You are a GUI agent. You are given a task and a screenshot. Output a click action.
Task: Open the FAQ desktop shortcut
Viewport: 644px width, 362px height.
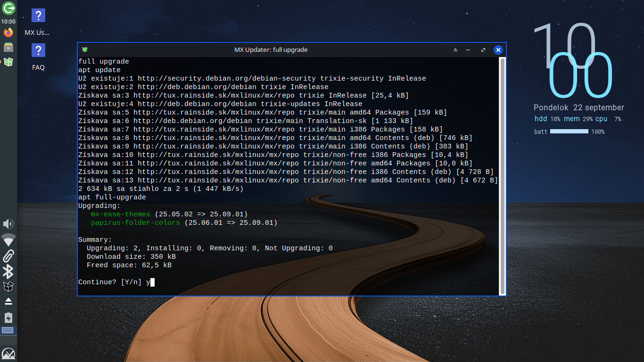click(38, 57)
